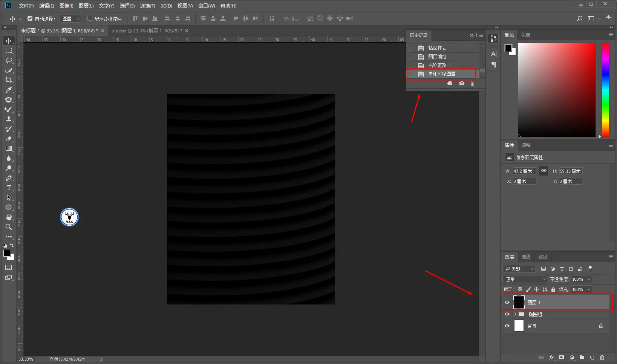Select the Eyedropper tool

coord(9,90)
